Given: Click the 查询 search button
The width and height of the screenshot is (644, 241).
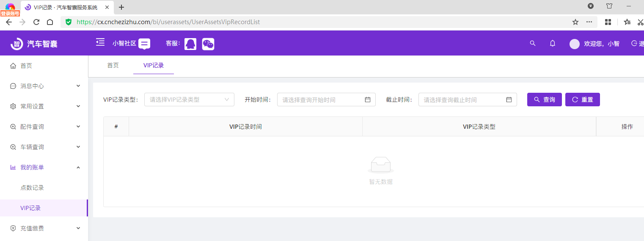Looking at the screenshot, I should pyautogui.click(x=544, y=100).
